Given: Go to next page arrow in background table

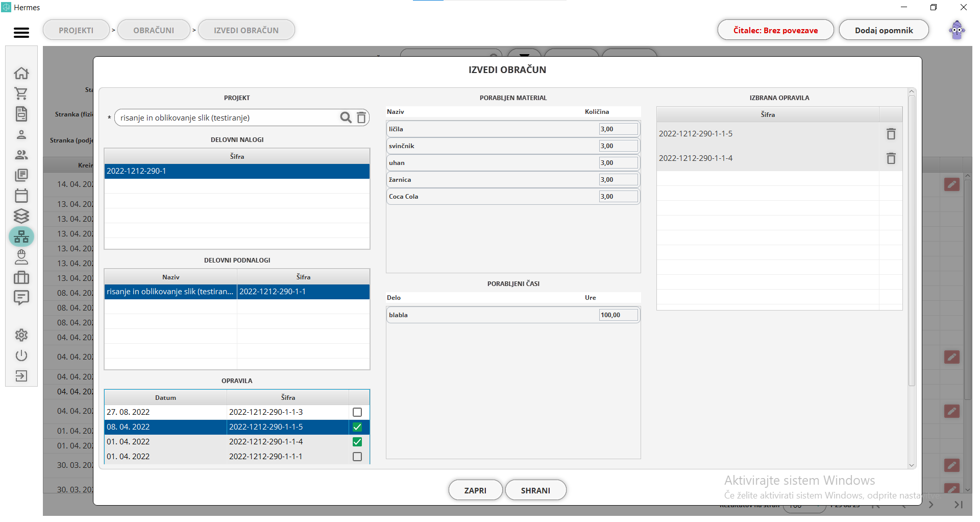Looking at the screenshot, I should [931, 505].
